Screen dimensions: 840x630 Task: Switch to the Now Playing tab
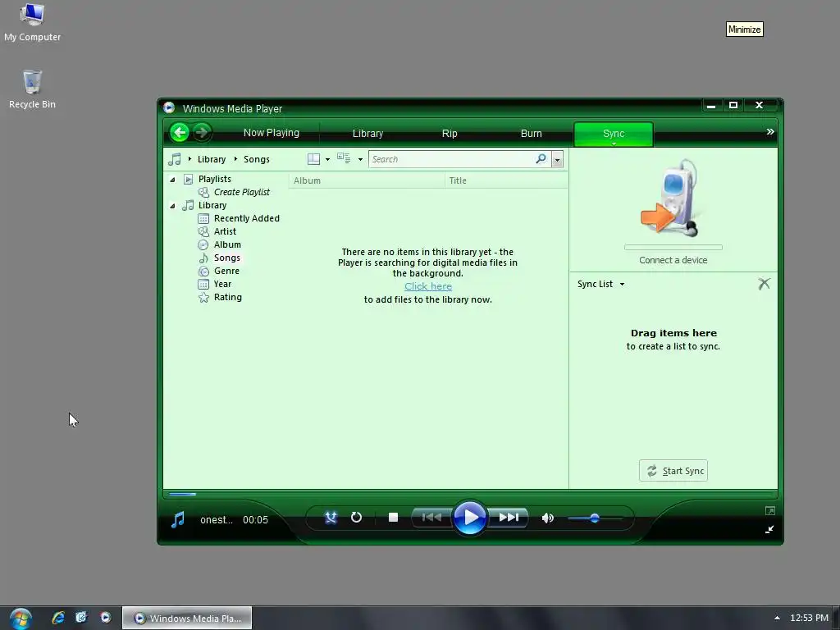click(271, 133)
